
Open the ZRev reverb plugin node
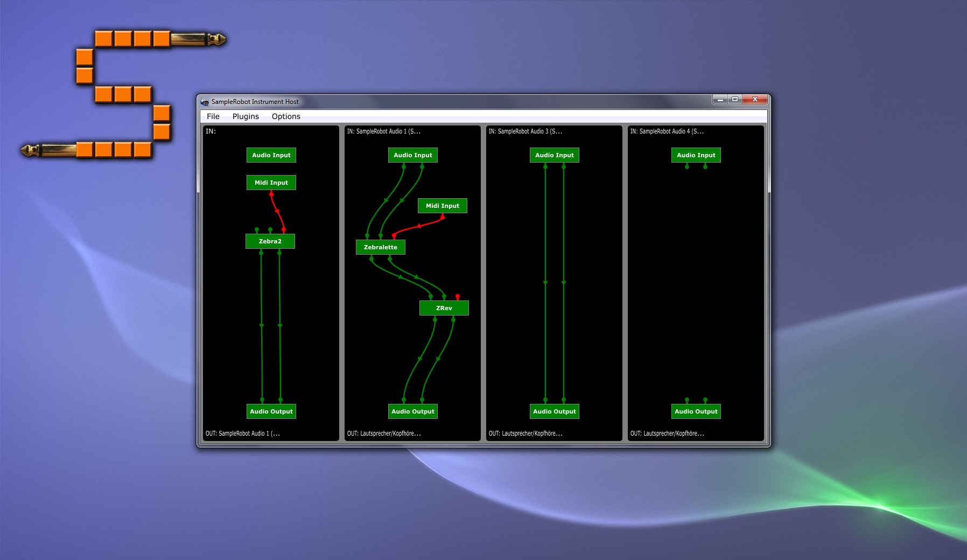(x=444, y=307)
